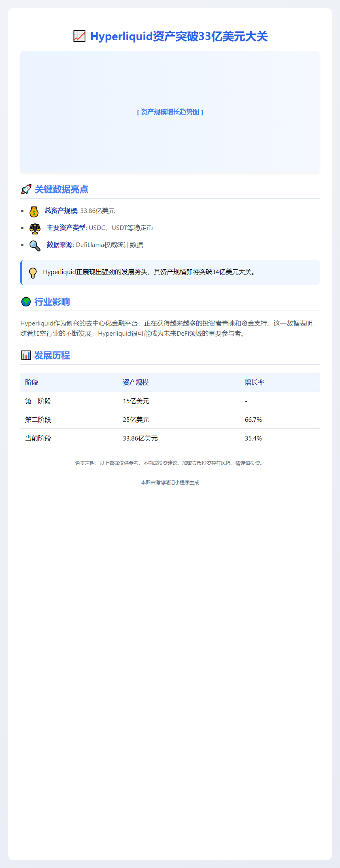Click the balance scale icon beside 主要资产类型
340x868 pixels.
(x=35, y=228)
